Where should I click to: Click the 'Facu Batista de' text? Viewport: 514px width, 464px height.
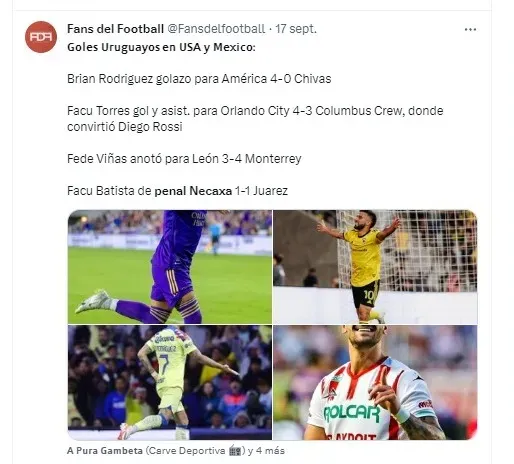(x=109, y=191)
